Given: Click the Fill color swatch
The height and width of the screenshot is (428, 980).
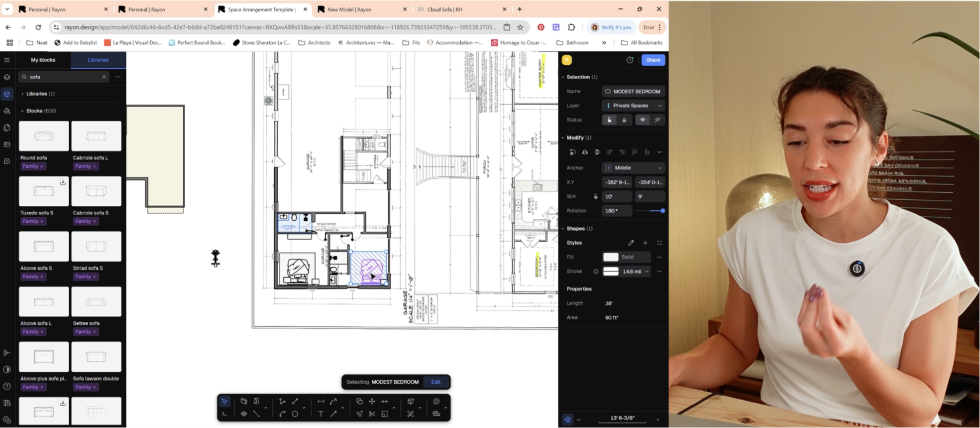Looking at the screenshot, I should 611,257.
